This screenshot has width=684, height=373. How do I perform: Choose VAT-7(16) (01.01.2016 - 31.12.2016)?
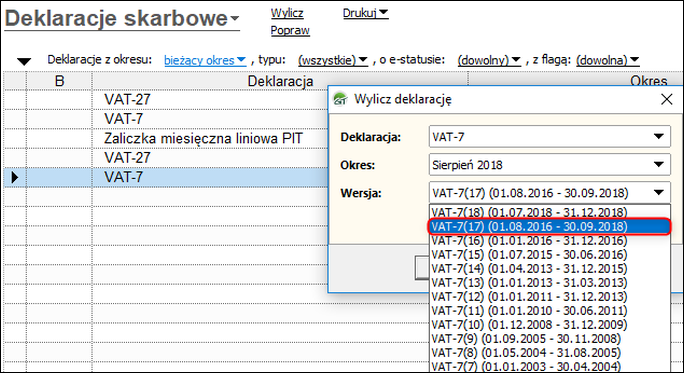pos(550,240)
